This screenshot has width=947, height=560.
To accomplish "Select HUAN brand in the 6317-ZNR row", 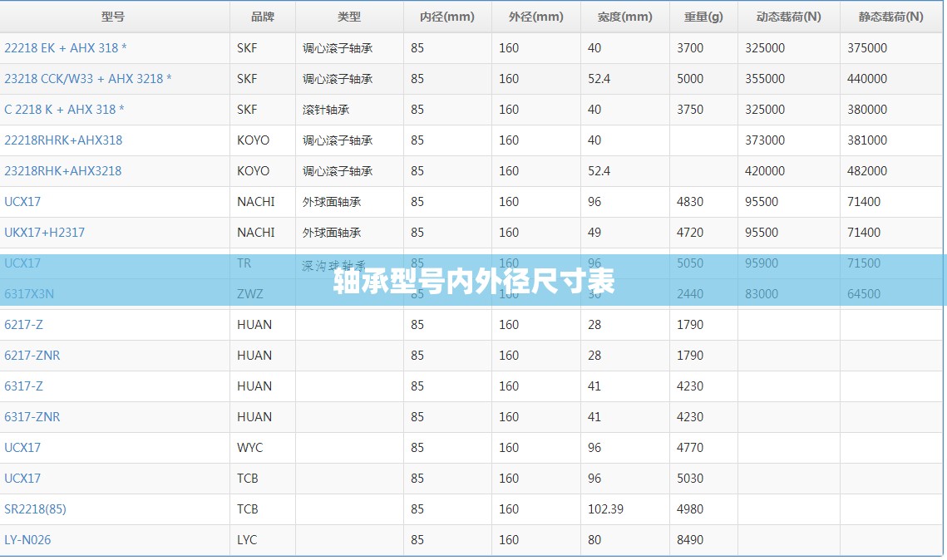I will [254, 418].
